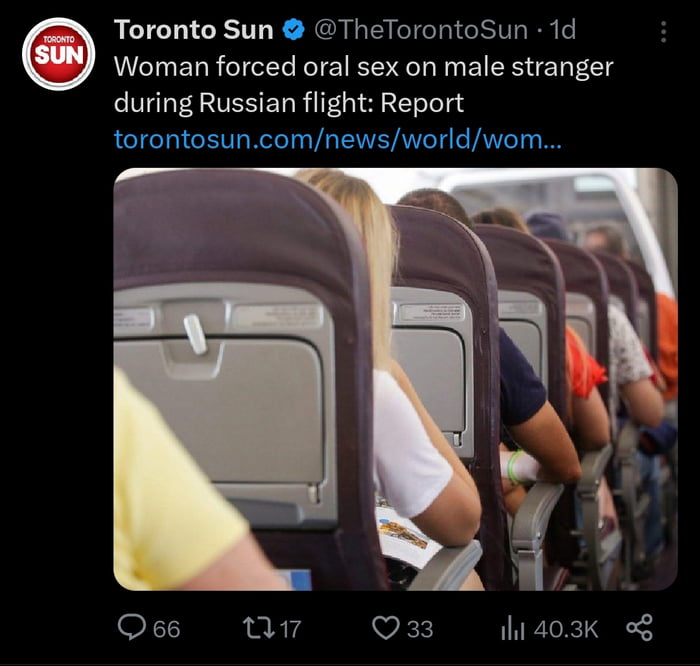The width and height of the screenshot is (700, 666).
Task: Like the tweet with the heart icon
Action: (386, 628)
